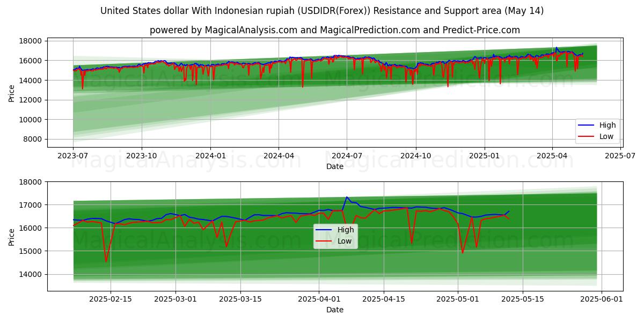Screen dimensions: 644x322
Task: Click the '2024-10' date tick label
Action: tap(415, 156)
